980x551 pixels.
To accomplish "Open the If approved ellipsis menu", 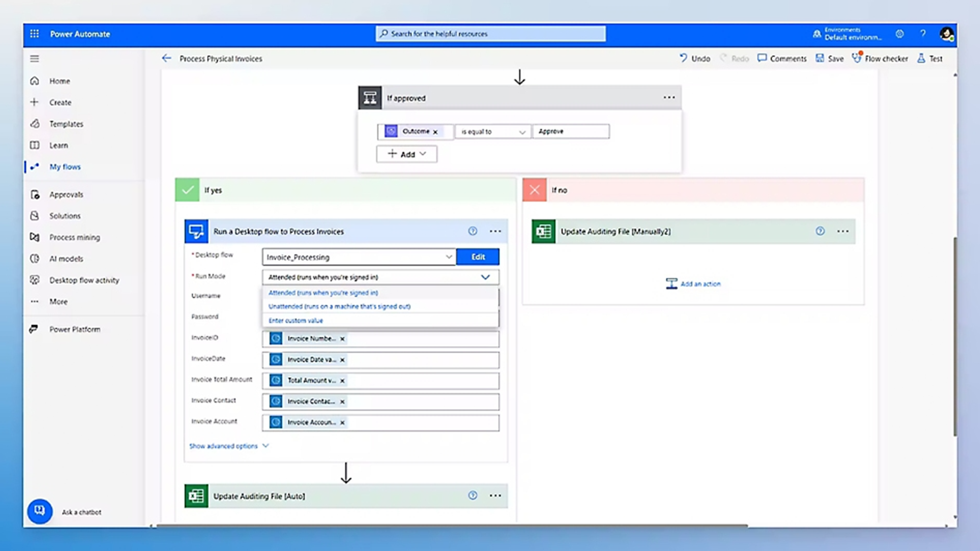I will [669, 97].
